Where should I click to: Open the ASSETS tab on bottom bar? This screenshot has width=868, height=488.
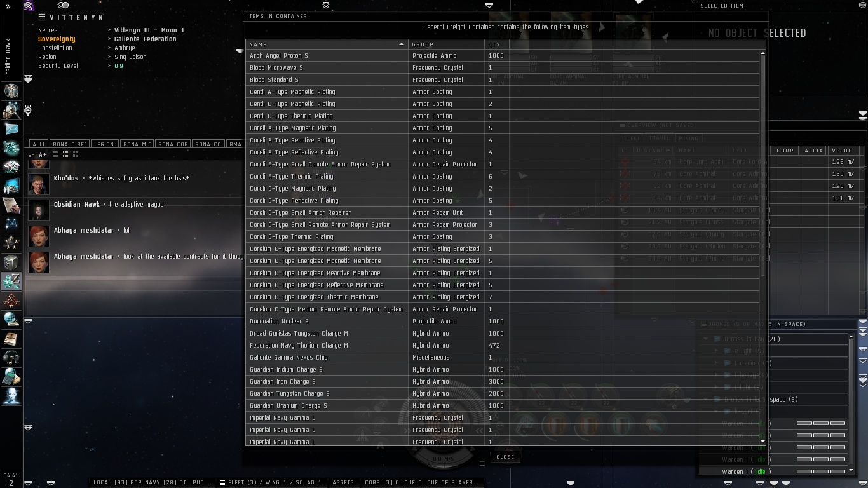[x=343, y=482]
